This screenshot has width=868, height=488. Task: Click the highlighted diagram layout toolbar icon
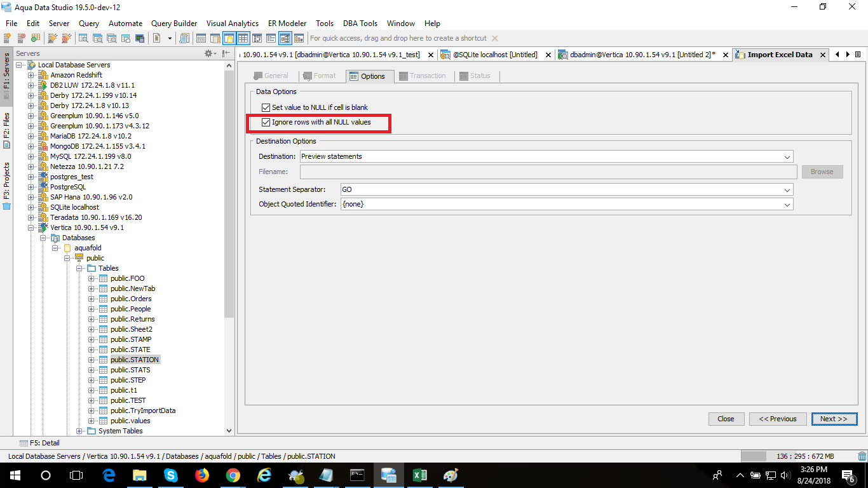pyautogui.click(x=285, y=38)
